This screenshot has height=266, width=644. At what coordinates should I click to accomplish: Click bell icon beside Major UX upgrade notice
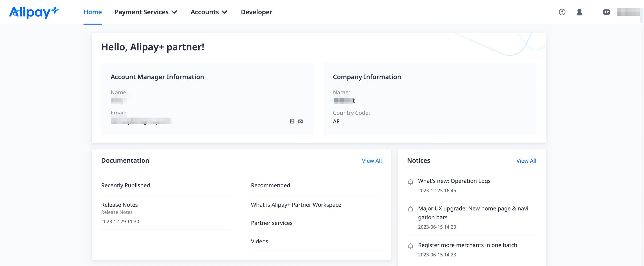[410, 209]
